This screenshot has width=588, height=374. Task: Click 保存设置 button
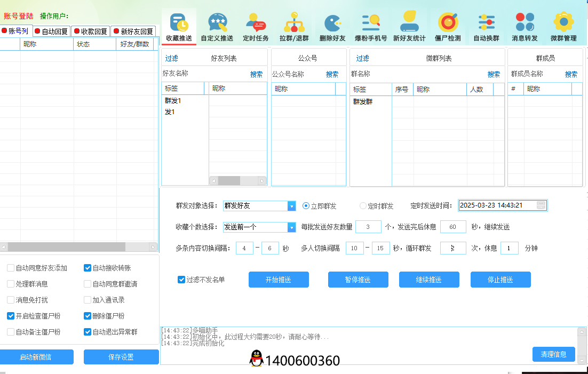(x=121, y=357)
